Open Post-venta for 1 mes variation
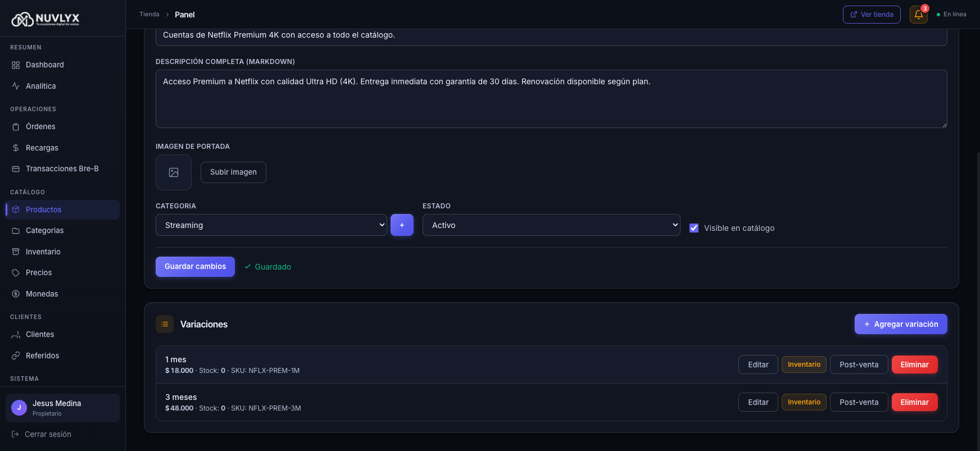This screenshot has width=980, height=451. pos(859,365)
